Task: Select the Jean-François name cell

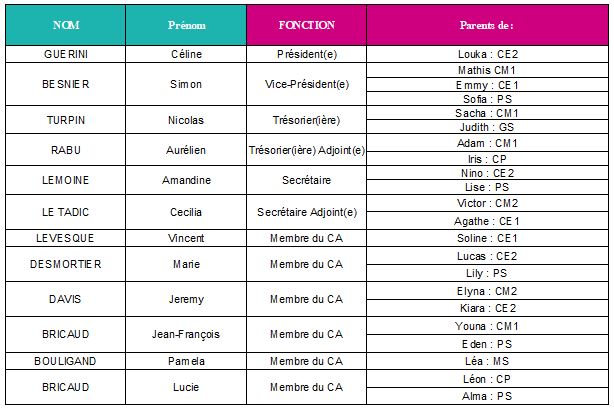Action: [x=187, y=334]
